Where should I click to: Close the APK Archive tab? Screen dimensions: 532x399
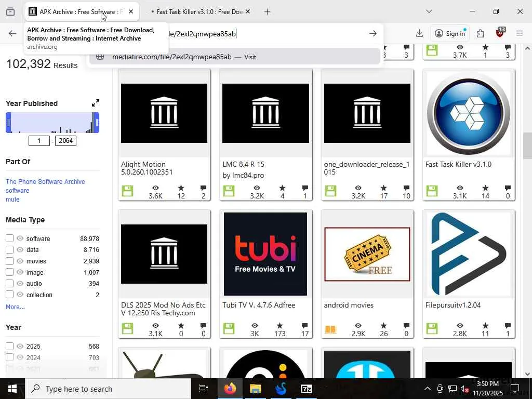(x=131, y=11)
